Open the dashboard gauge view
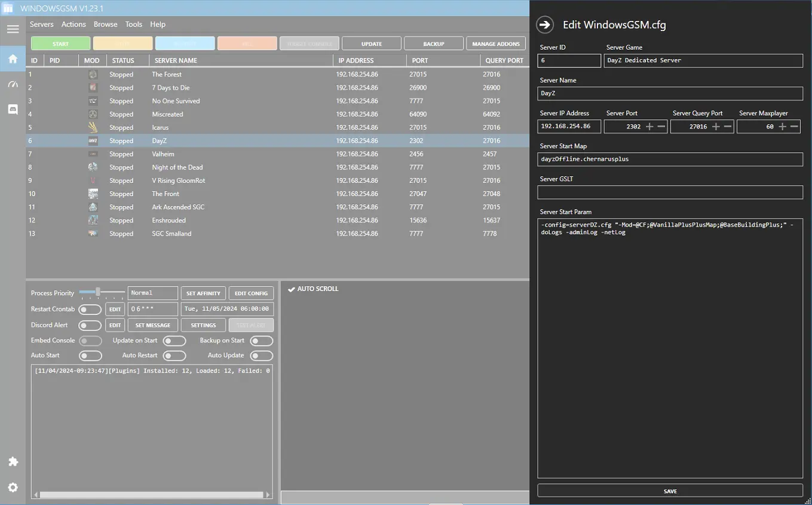Image resolution: width=812 pixels, height=505 pixels. pyautogui.click(x=13, y=84)
